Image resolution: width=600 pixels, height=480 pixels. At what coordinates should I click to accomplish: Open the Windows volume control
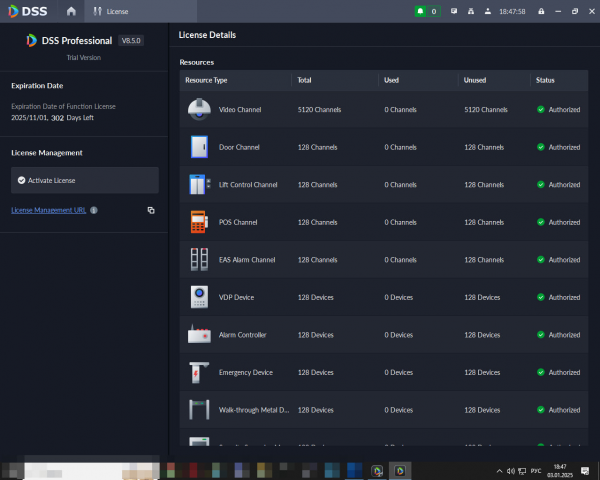coord(511,471)
